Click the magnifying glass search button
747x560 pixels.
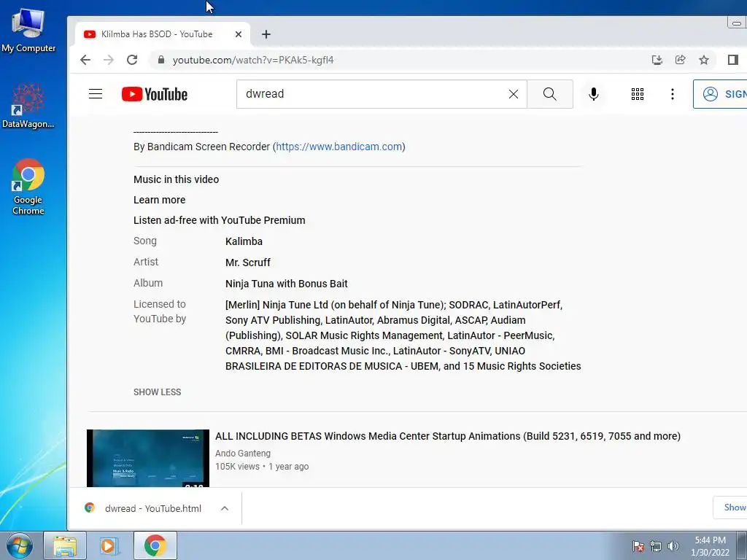[550, 94]
